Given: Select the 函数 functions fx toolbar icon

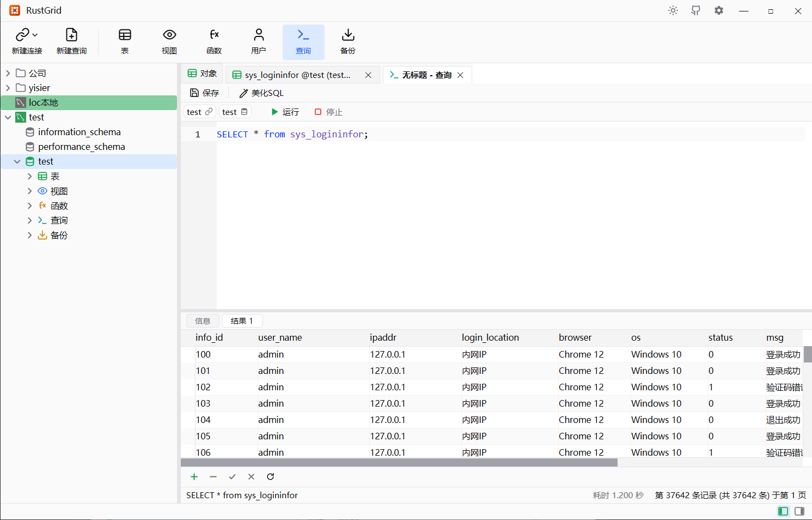Looking at the screenshot, I should pyautogui.click(x=214, y=41).
